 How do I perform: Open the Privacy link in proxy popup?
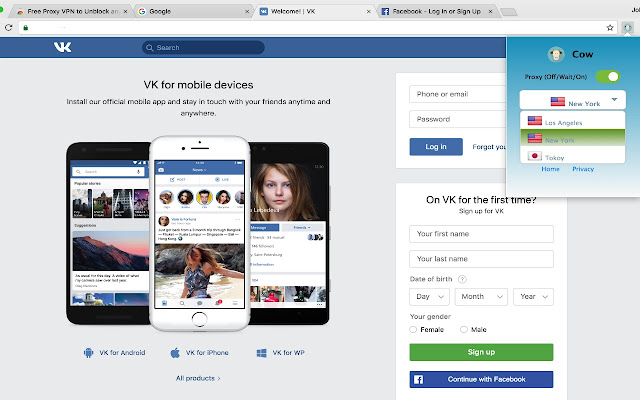tap(583, 169)
